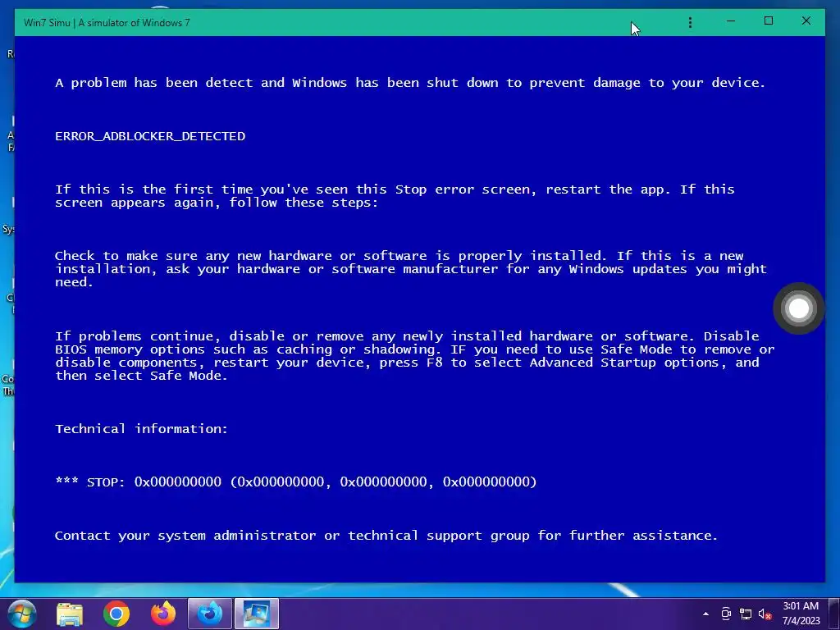
Task: Minimize the Win7 Simu window
Action: pyautogui.click(x=731, y=21)
